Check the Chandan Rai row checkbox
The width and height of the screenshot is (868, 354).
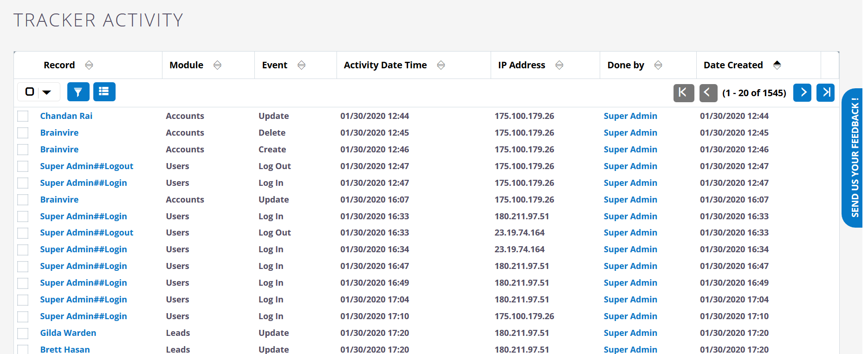pyautogui.click(x=23, y=116)
